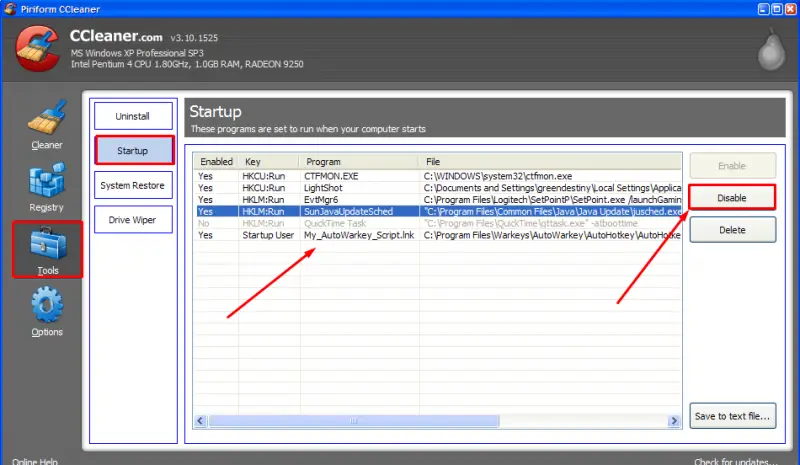
Task: Click Check for updates link
Action: 735,461
